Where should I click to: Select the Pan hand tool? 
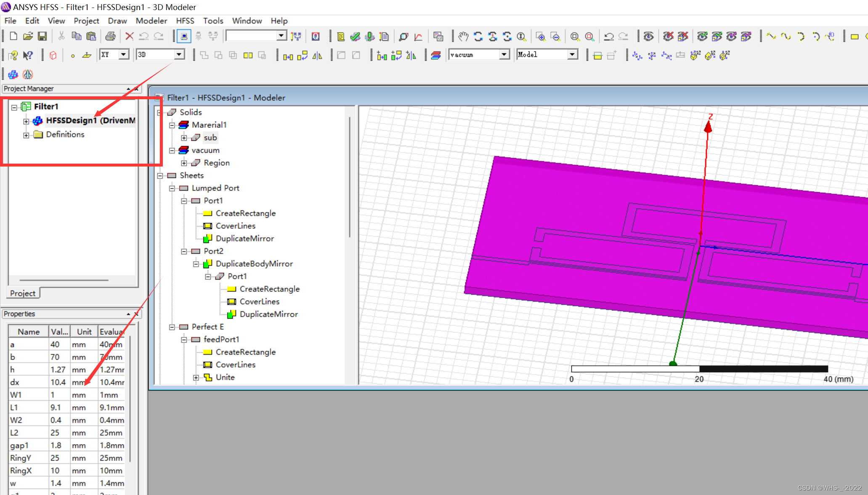point(463,37)
